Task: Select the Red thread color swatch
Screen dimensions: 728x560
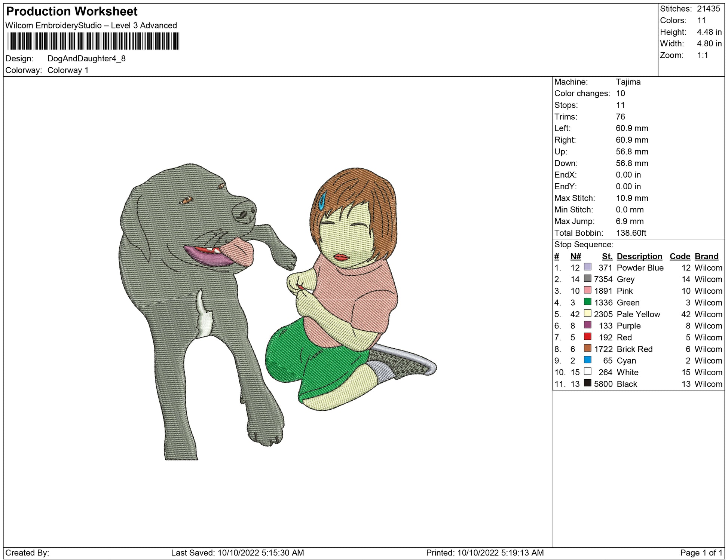Action: point(587,337)
